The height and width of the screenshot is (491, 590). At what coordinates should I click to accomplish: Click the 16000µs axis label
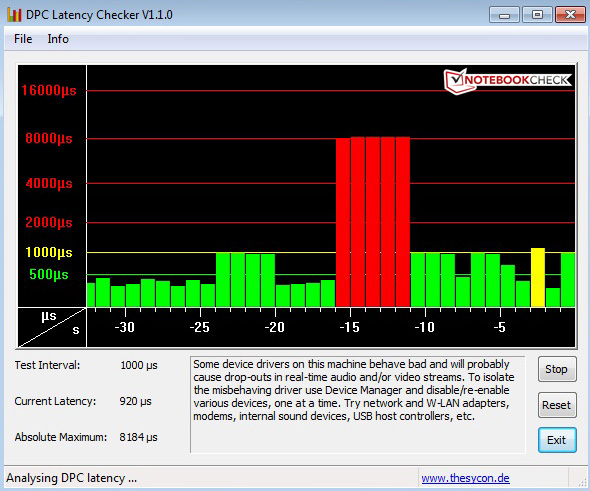click(49, 90)
